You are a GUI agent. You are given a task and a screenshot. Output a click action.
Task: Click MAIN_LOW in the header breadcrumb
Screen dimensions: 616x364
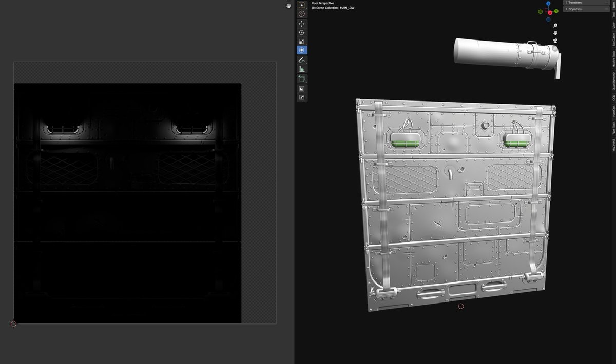[347, 8]
